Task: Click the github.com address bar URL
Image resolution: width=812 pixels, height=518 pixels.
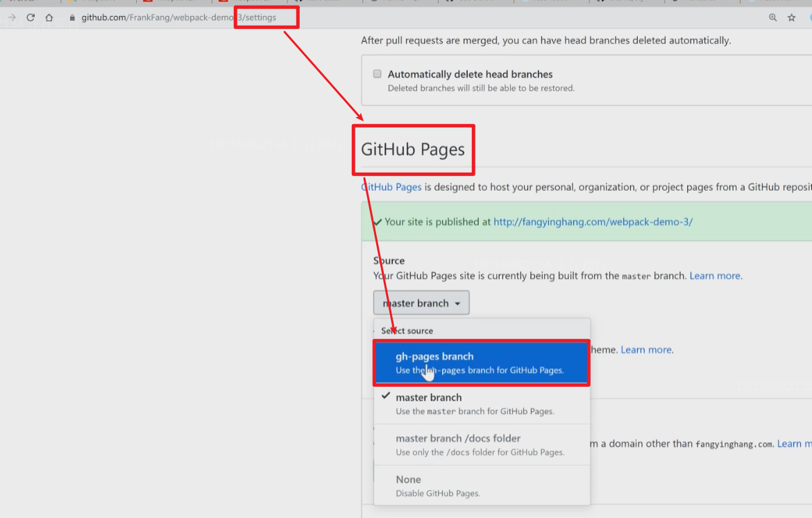Action: [178, 17]
